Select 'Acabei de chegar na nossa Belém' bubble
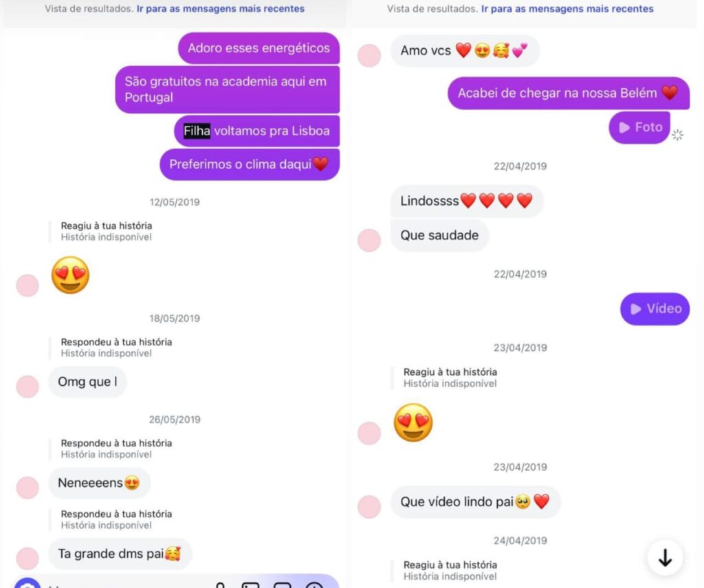 coord(569,93)
